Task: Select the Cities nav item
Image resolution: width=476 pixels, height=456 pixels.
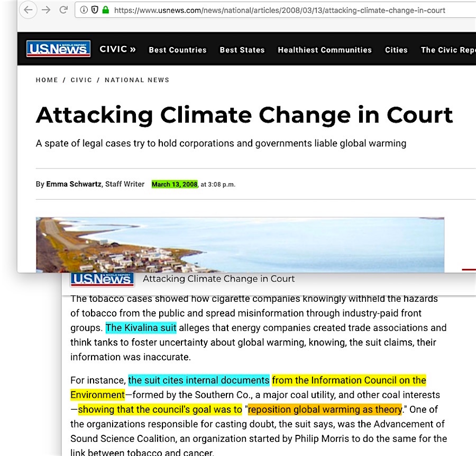Action: point(396,50)
